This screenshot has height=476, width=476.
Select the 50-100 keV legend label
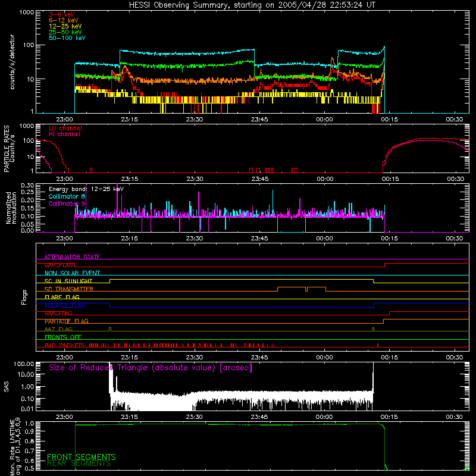point(67,38)
